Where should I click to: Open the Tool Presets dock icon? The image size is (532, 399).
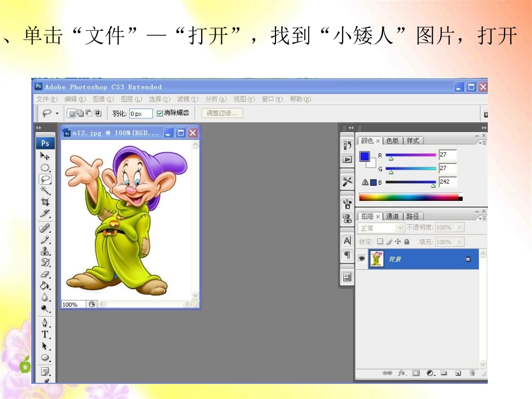click(x=347, y=182)
